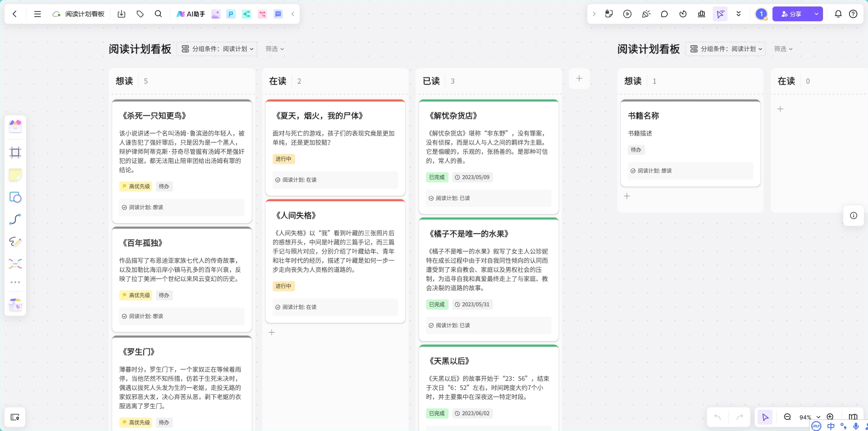Click the blue P presentation icon

point(231,14)
